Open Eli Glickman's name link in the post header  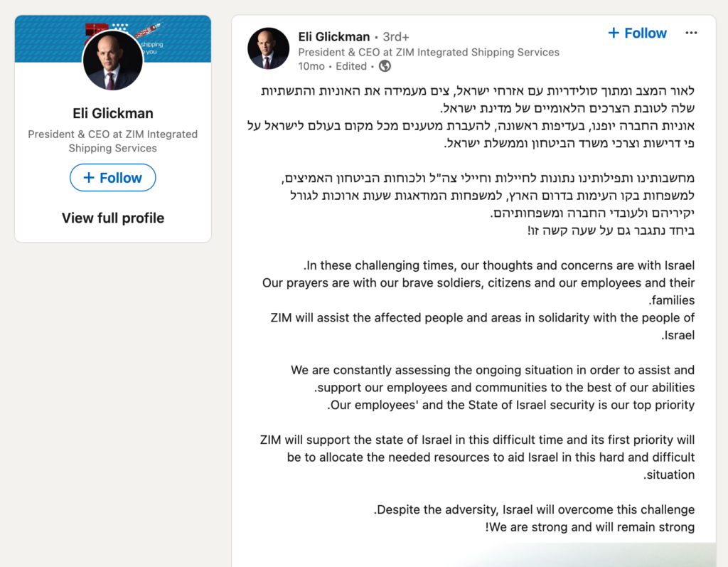point(334,36)
